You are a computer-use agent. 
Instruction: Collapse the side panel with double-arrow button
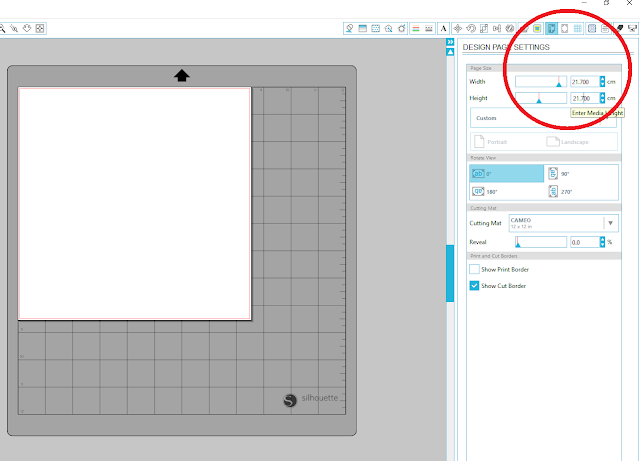pos(450,42)
